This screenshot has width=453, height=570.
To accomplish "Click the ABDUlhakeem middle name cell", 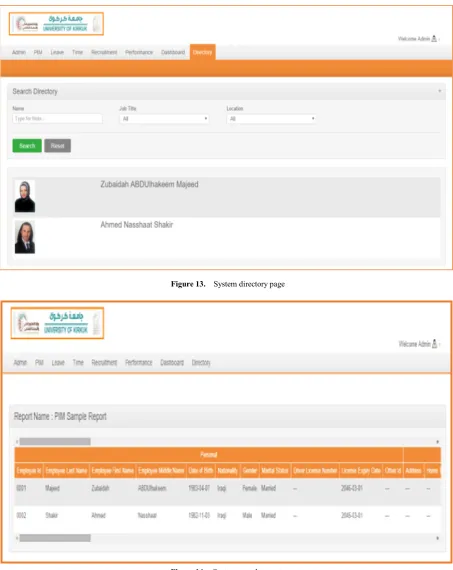I will (152, 488).
